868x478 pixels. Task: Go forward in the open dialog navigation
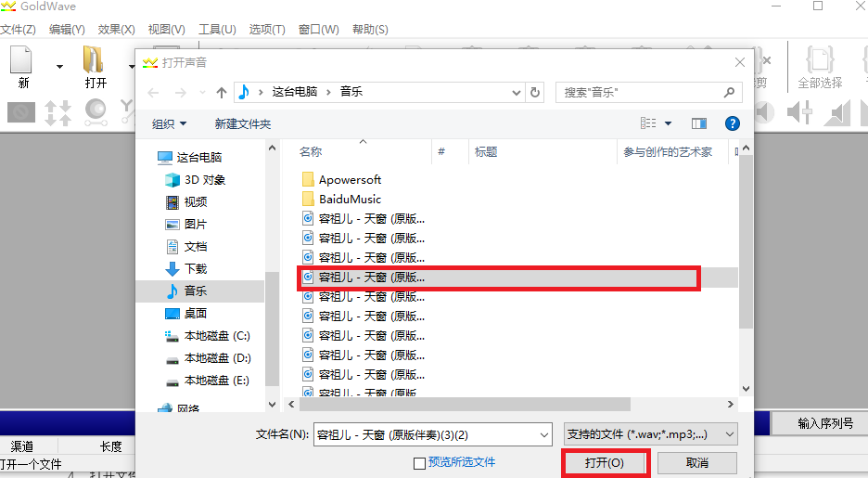[x=181, y=93]
